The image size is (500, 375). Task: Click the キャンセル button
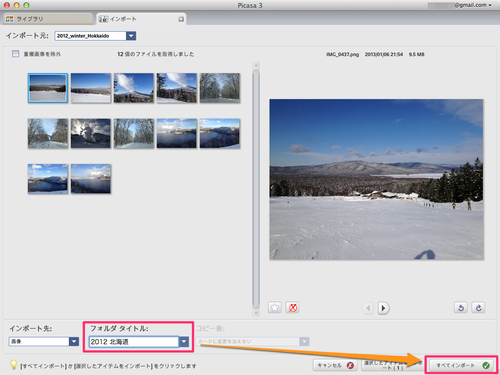335,365
